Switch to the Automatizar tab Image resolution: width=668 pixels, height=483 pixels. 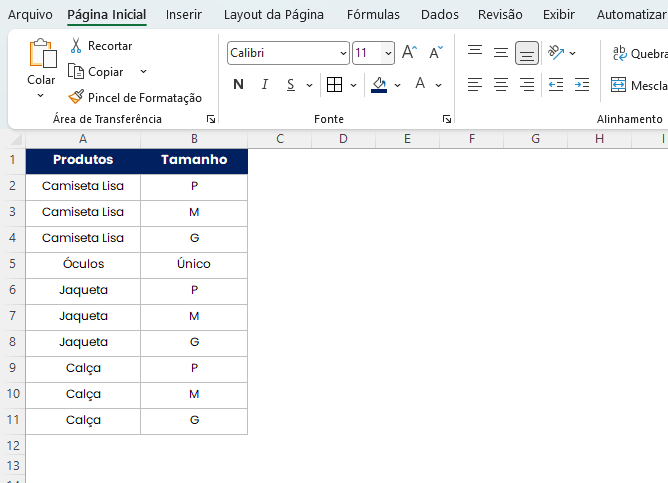click(632, 14)
